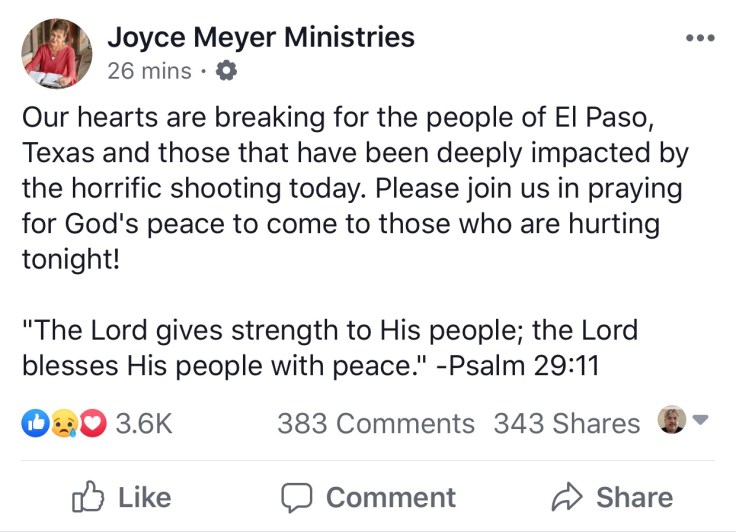Click the share arrow icon

(566, 497)
